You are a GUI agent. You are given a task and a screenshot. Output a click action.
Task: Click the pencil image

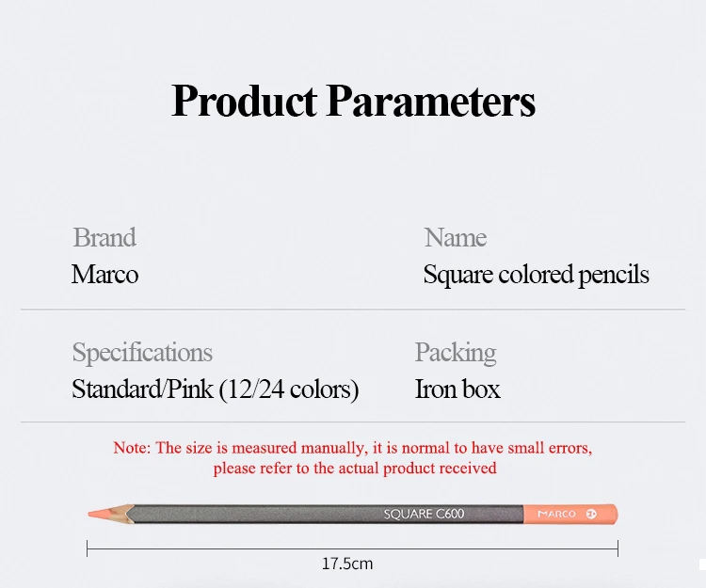click(353, 514)
